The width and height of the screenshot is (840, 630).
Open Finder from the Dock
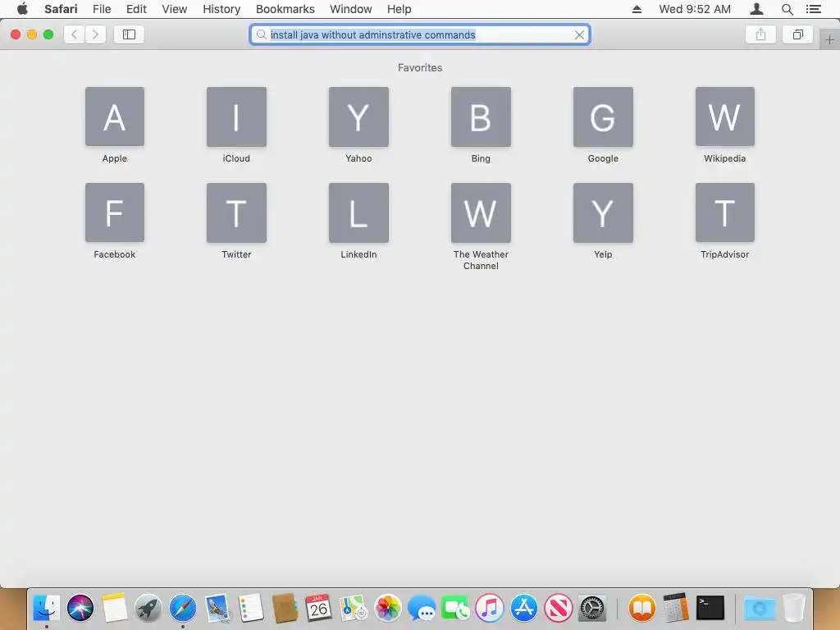pos(47,608)
